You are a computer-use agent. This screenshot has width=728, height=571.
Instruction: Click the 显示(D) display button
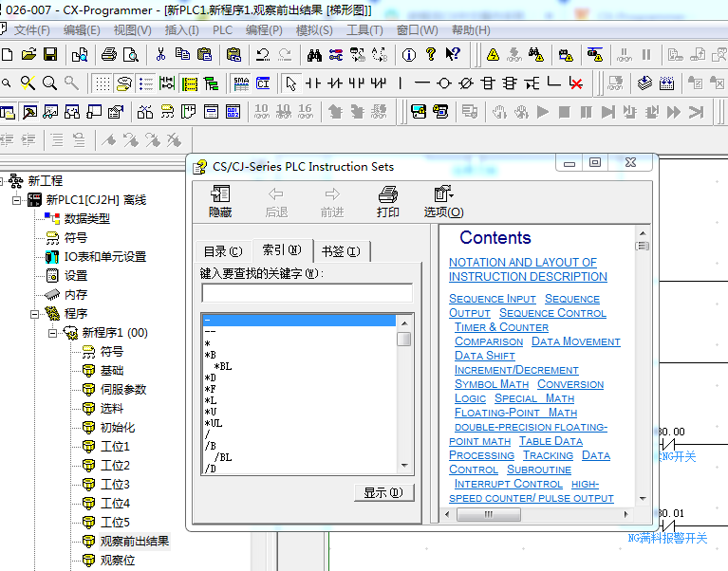[x=383, y=492]
